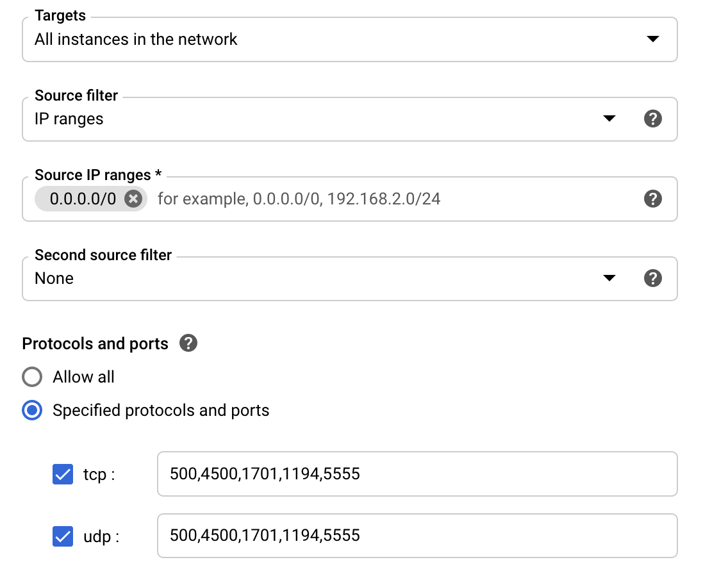Click the Targets dropdown arrow

652,39
